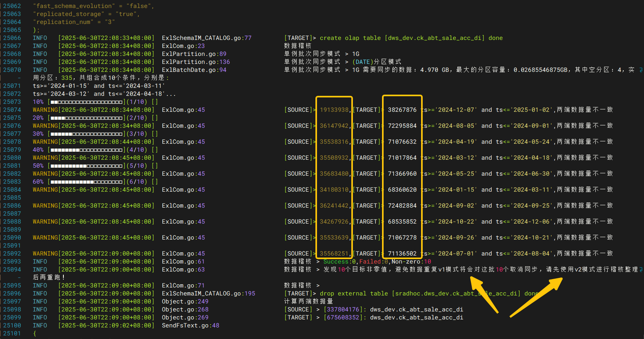Click target count 72482884
The height and width of the screenshot is (339, 644).
click(402, 206)
